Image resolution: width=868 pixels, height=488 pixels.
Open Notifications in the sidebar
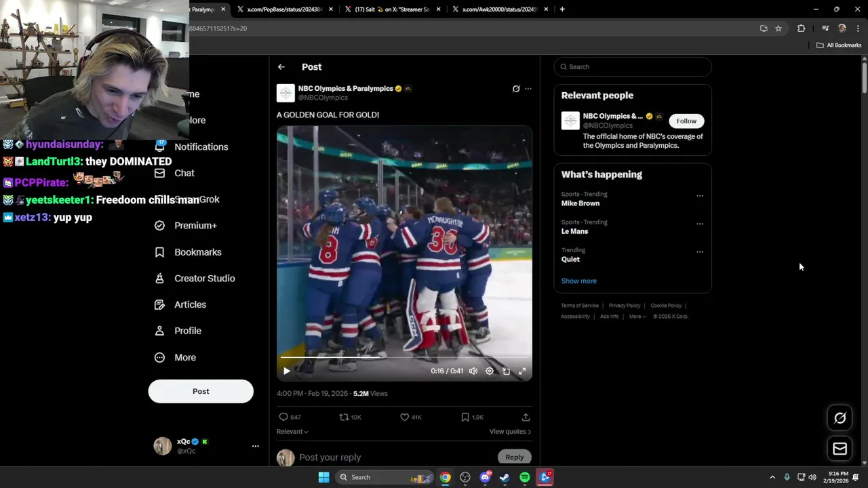[192, 146]
